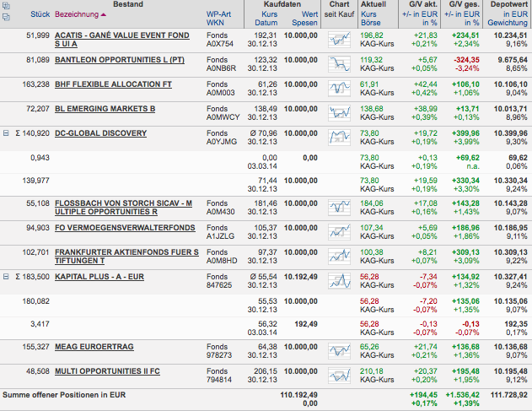Sort by Gewichtung header
532x411 pixels.
[x=508, y=23]
